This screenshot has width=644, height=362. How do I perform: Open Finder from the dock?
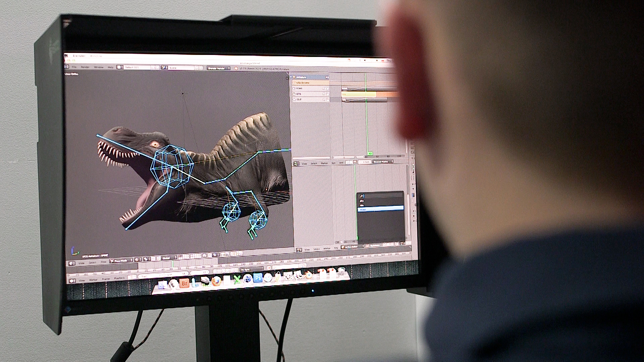(x=162, y=285)
